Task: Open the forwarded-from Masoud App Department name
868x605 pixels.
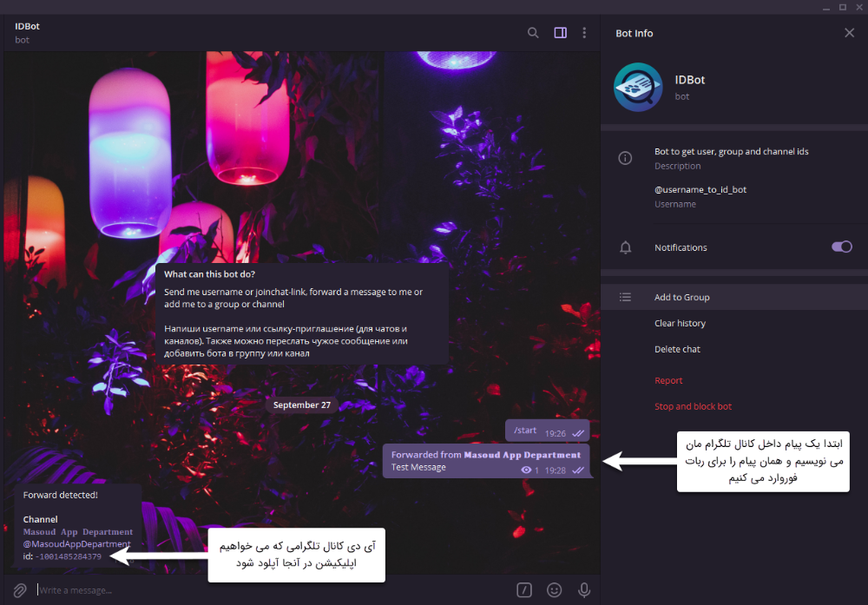Action: (x=522, y=455)
